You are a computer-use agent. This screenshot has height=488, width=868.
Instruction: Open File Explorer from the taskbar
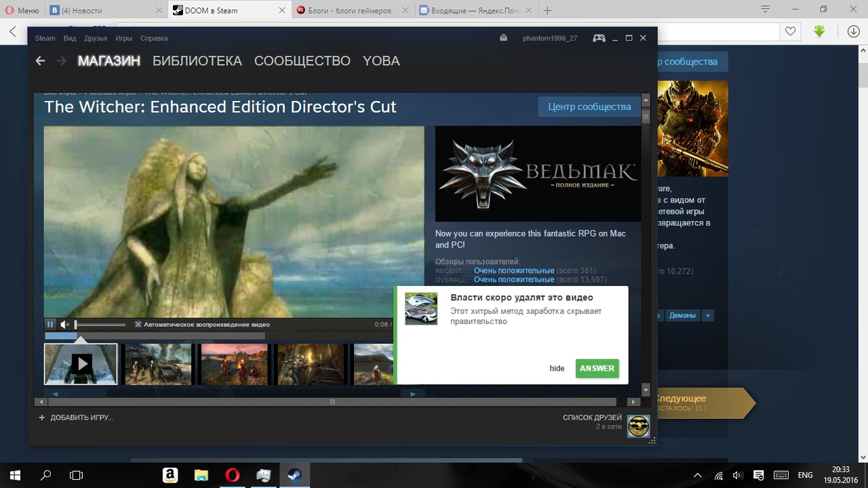coord(201,475)
